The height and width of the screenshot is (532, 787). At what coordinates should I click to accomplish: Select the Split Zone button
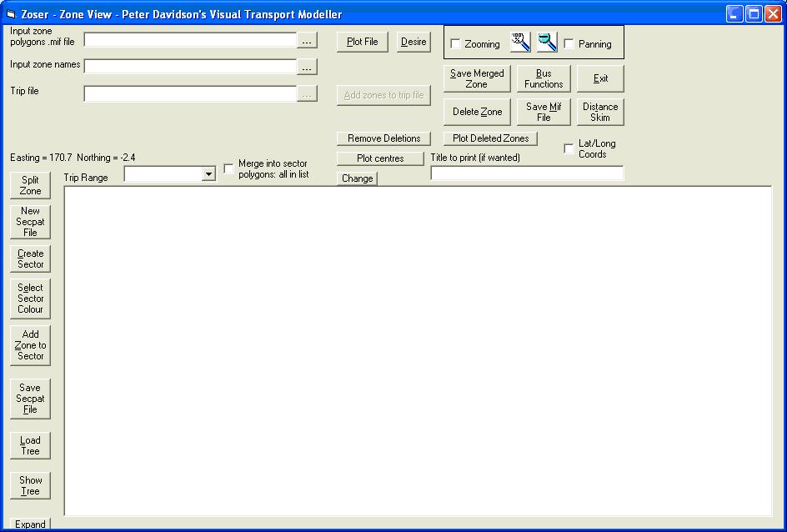point(31,185)
